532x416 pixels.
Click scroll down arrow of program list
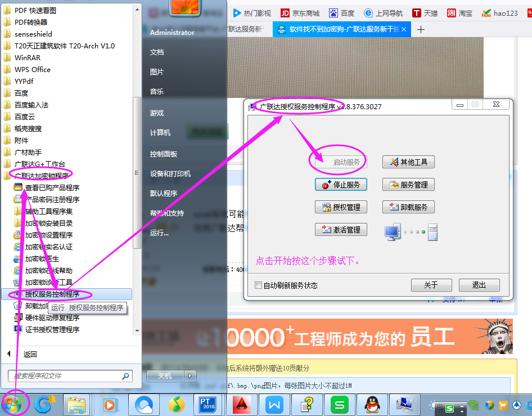click(137, 331)
